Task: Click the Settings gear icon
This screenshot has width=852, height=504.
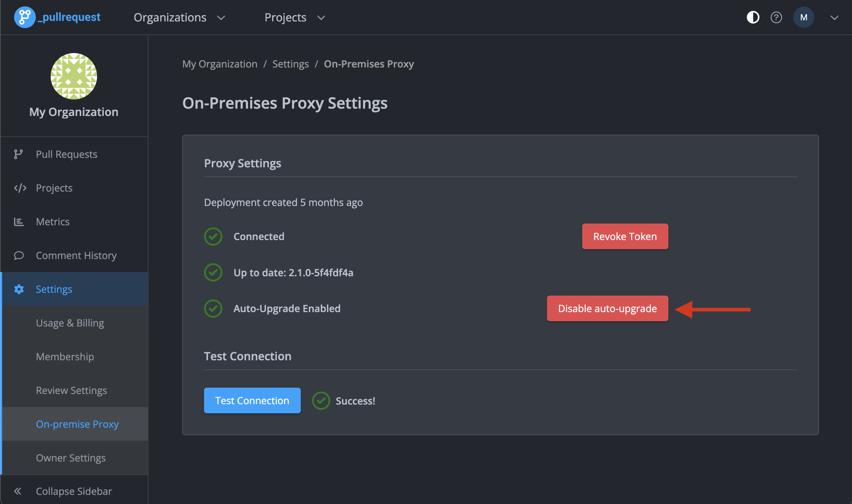Action: point(19,289)
